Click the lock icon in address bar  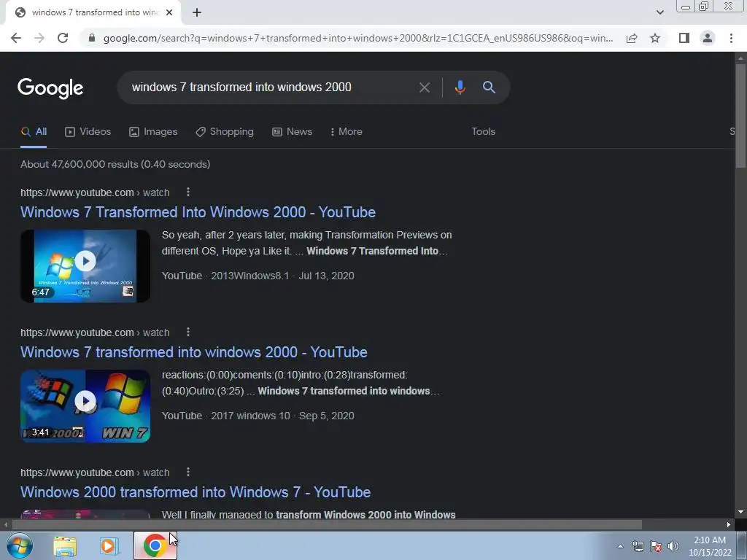92,38
